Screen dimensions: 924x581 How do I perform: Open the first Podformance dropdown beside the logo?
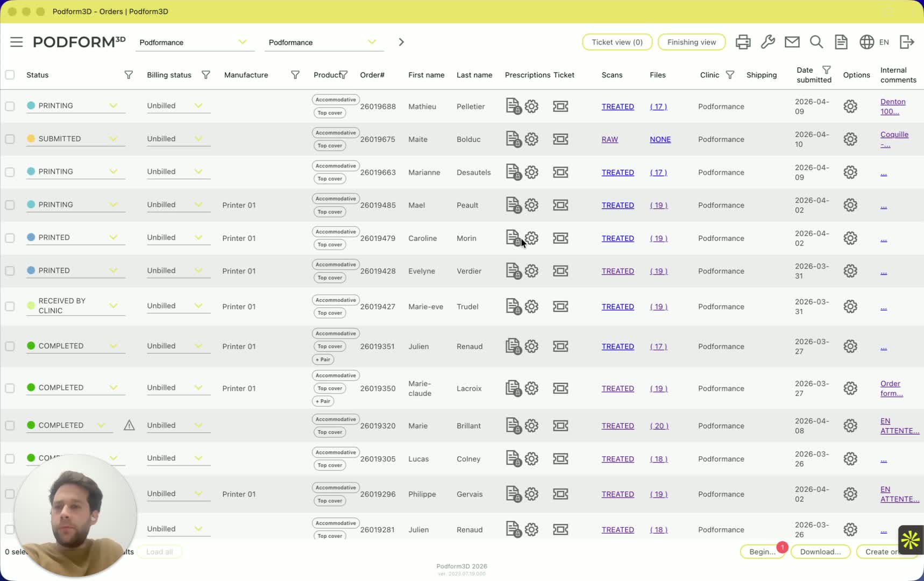point(194,42)
